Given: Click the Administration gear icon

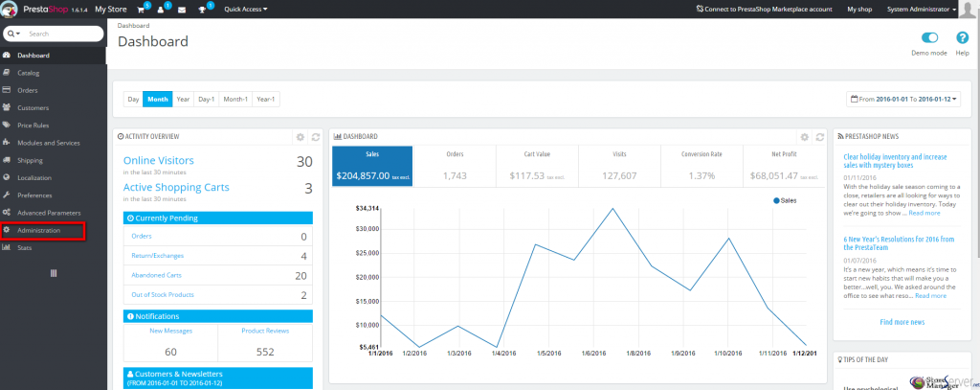Looking at the screenshot, I should click(x=7, y=230).
